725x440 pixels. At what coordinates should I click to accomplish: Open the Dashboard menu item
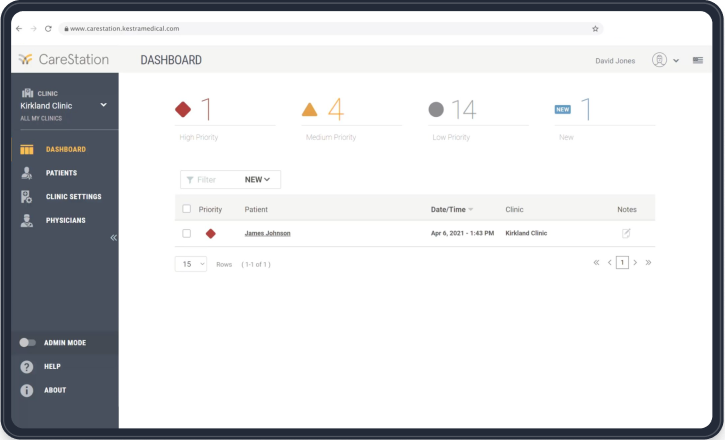click(65, 149)
